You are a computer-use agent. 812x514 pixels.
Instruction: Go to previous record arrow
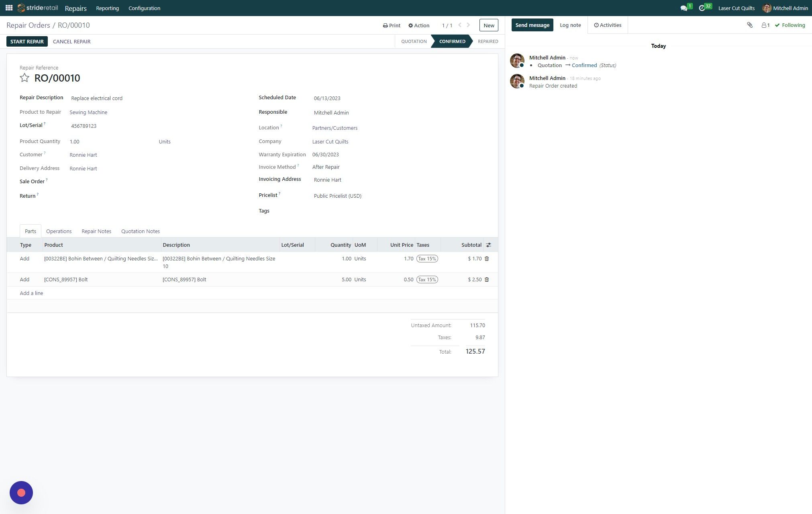pos(460,25)
